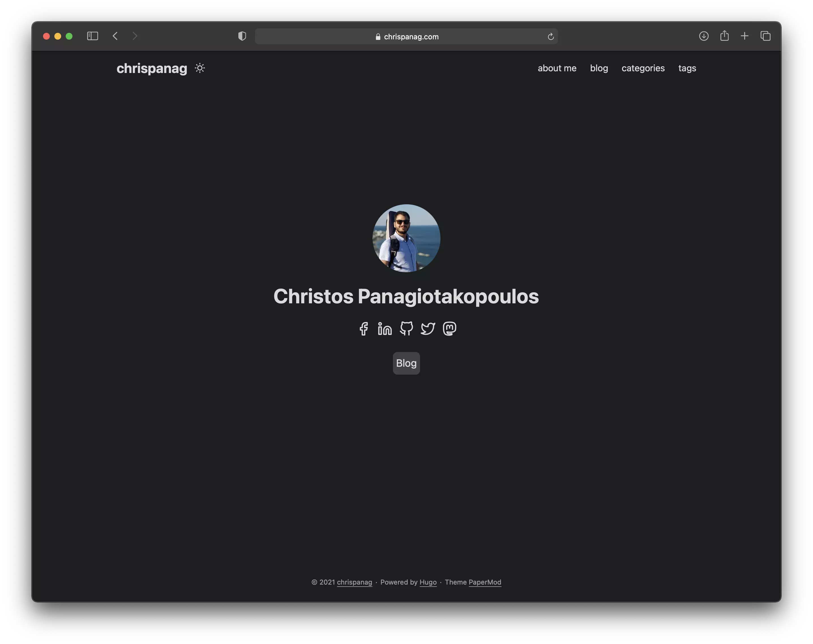Toggle light theme with sun icon

click(x=200, y=68)
